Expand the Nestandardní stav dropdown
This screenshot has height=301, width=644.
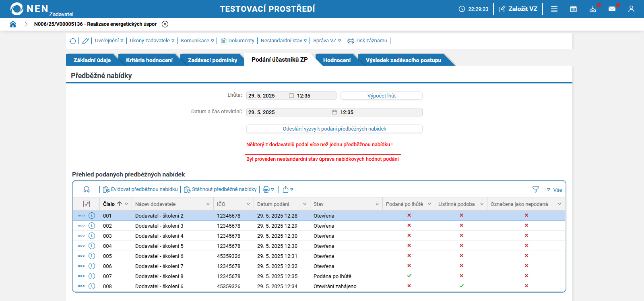coord(283,41)
